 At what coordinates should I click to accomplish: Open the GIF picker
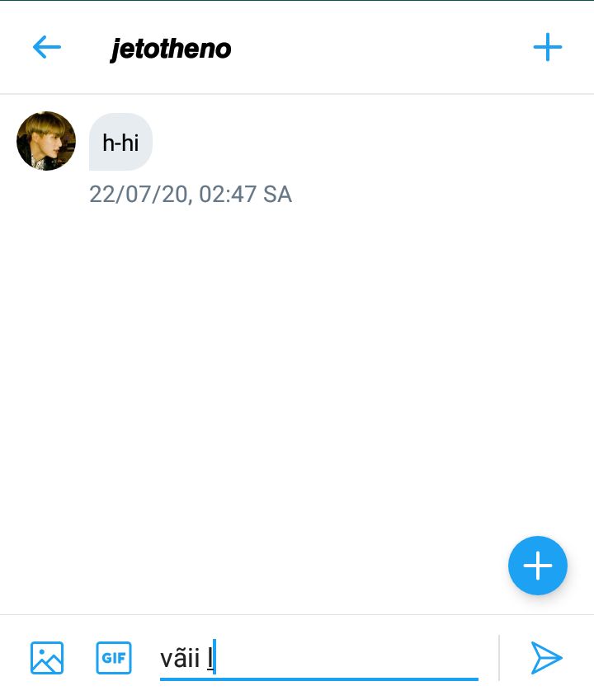coord(114,658)
